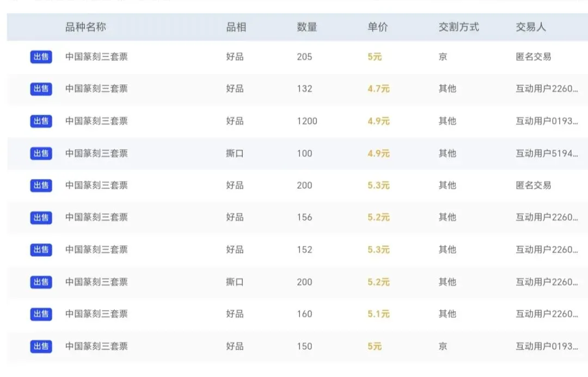Click the 单价 column header
This screenshot has width=588, height=377.
tap(378, 27)
